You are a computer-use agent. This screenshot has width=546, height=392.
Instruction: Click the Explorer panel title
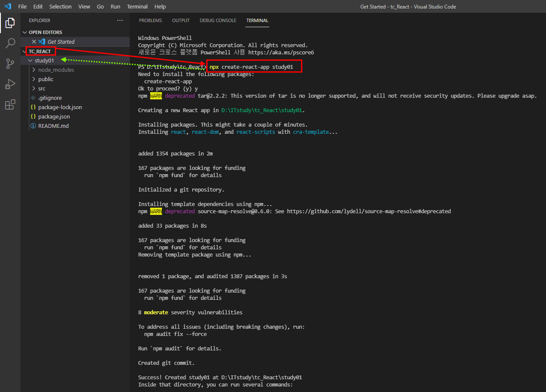[40, 20]
